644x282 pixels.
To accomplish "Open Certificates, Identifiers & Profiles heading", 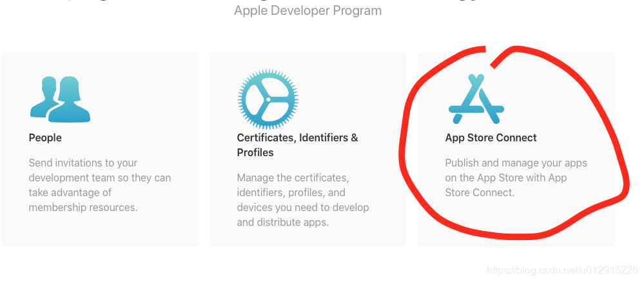I will pos(297,145).
